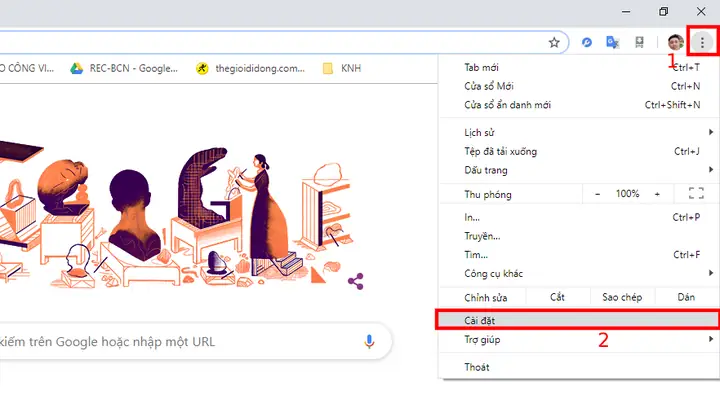
Task: Open the KNH bookmarks folder
Action: coord(342,68)
